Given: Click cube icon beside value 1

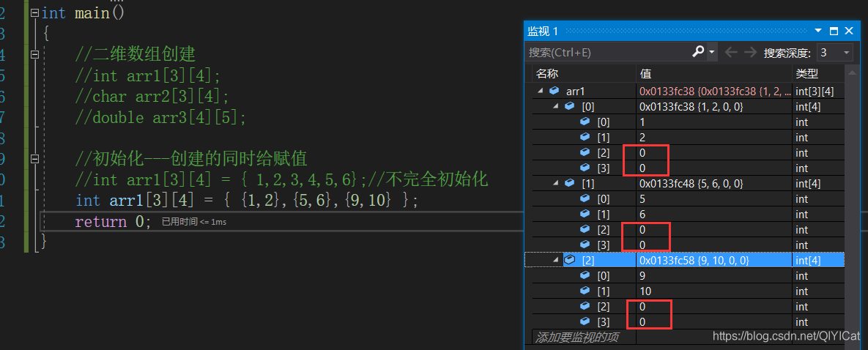Looking at the screenshot, I should click(x=585, y=122).
